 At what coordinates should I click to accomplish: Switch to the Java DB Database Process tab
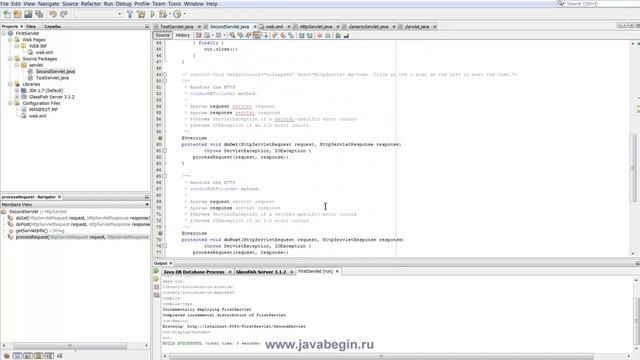(194, 271)
